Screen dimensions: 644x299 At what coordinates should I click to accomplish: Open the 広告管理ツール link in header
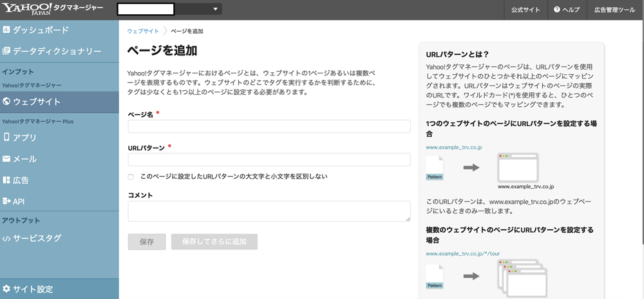click(x=614, y=10)
